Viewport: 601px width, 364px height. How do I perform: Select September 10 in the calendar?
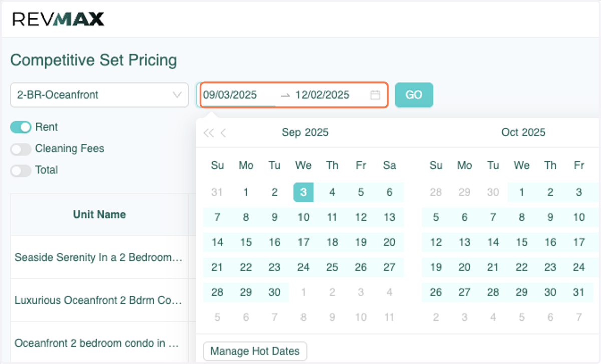[304, 217]
